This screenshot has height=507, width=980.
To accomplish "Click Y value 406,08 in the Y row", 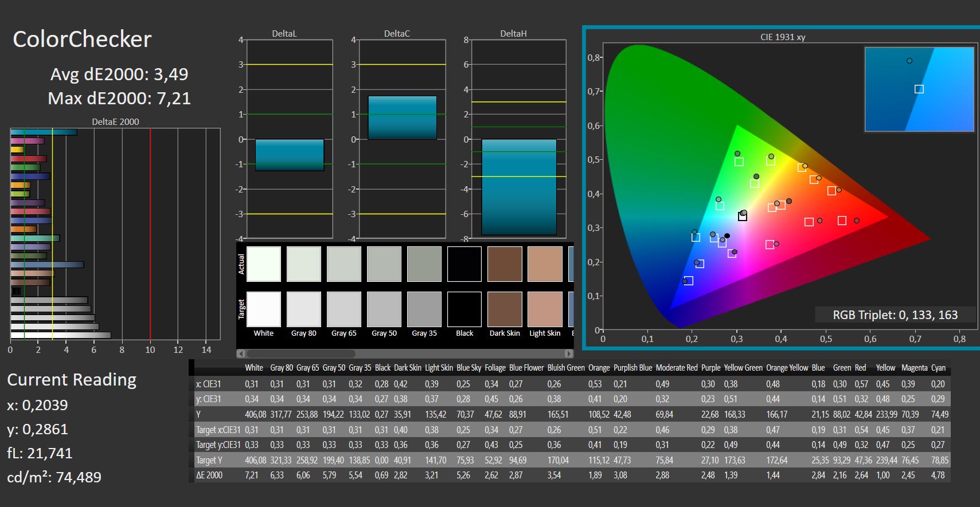I will coord(255,414).
